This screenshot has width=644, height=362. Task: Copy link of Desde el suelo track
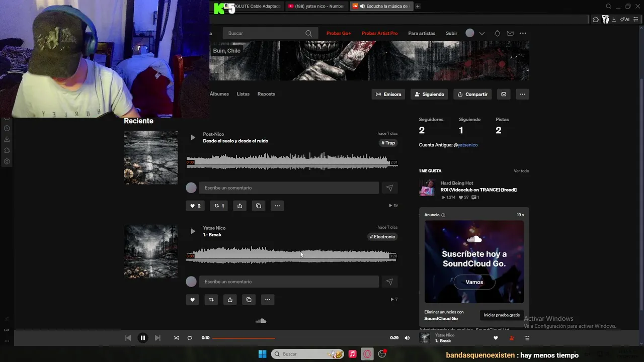tap(259, 206)
